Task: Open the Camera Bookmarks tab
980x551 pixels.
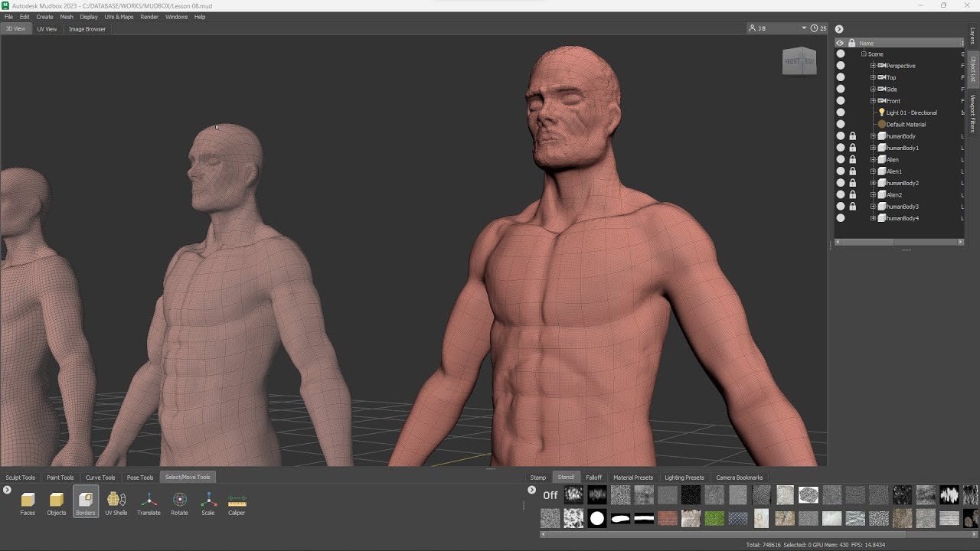Action: click(740, 478)
